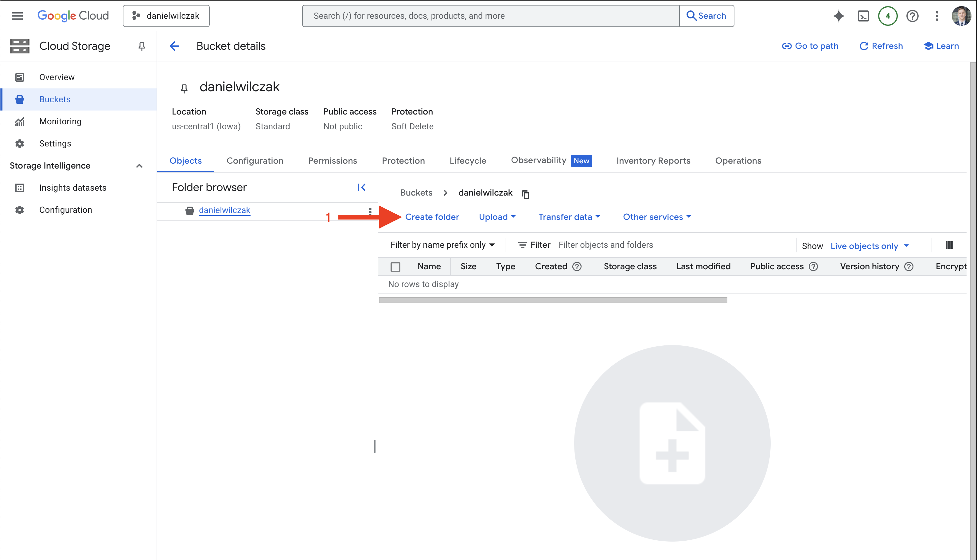Open the main navigation hamburger menu
This screenshot has width=977, height=560.
click(17, 16)
